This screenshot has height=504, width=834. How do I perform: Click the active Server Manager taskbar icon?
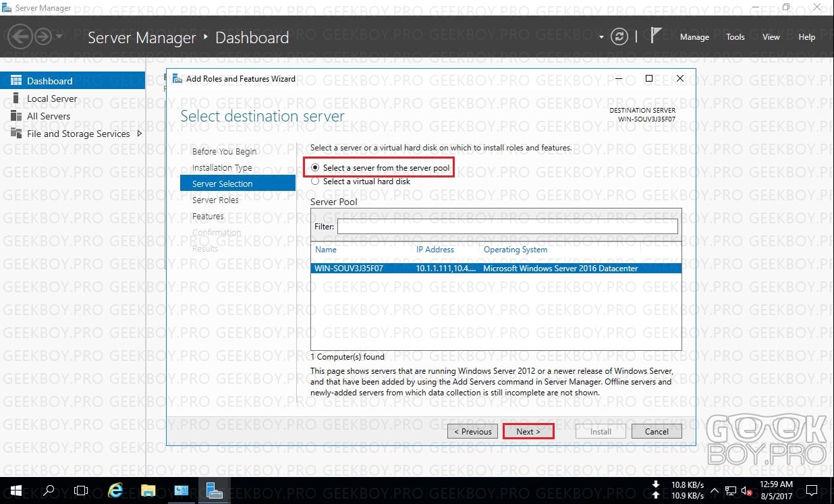(215, 491)
